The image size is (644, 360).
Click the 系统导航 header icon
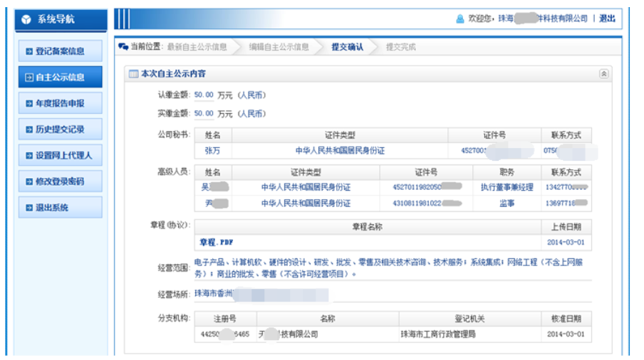(x=26, y=19)
